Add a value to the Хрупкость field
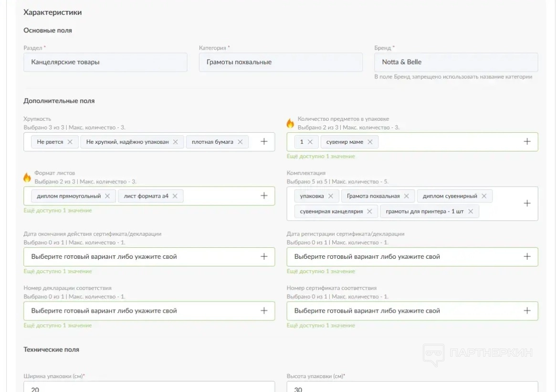Image resolution: width=557 pixels, height=392 pixels. click(264, 142)
